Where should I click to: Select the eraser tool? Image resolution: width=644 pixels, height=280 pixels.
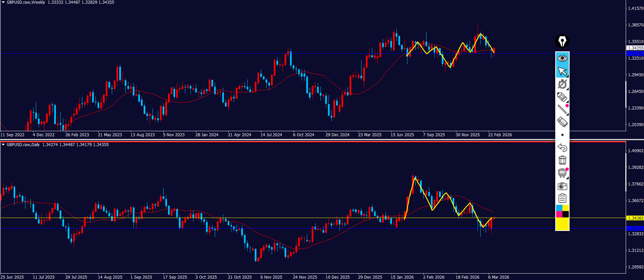562,122
